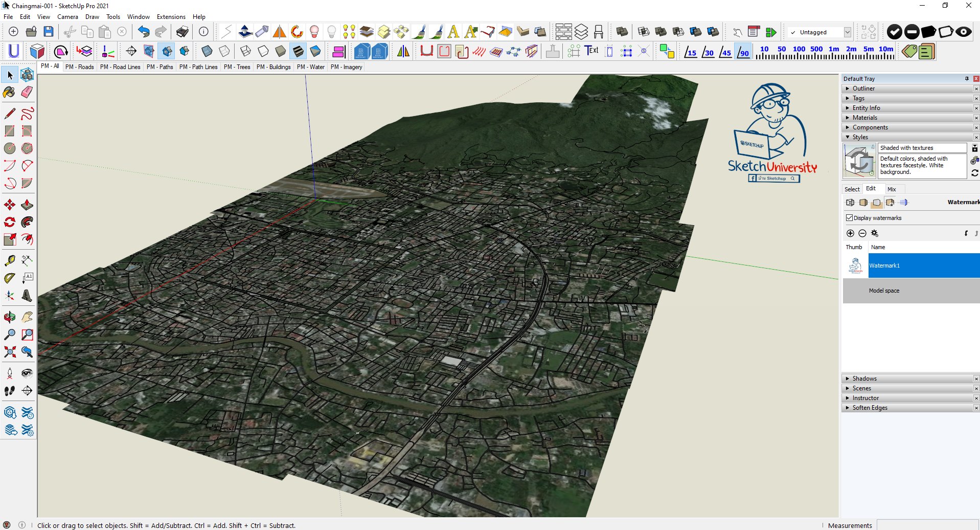
Task: Click the 10m scale ruler mark
Action: click(x=886, y=51)
